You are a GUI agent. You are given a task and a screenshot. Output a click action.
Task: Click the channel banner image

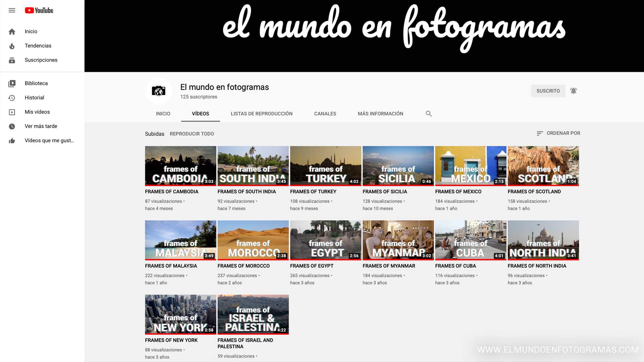pyautogui.click(x=364, y=36)
